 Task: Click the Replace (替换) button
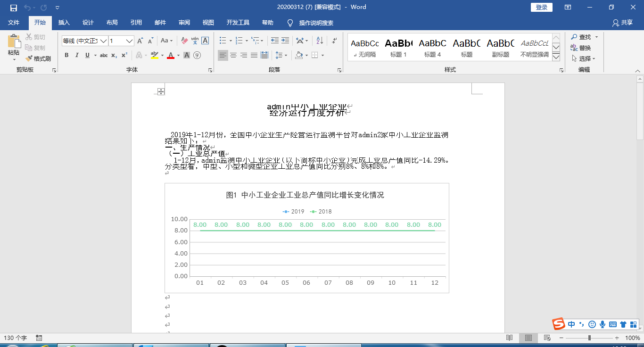[x=580, y=48]
